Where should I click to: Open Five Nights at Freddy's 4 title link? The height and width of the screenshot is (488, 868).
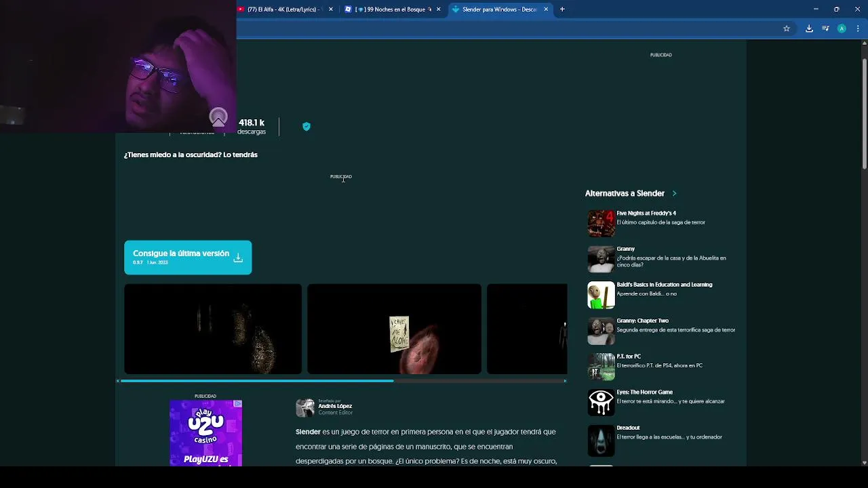(x=646, y=213)
